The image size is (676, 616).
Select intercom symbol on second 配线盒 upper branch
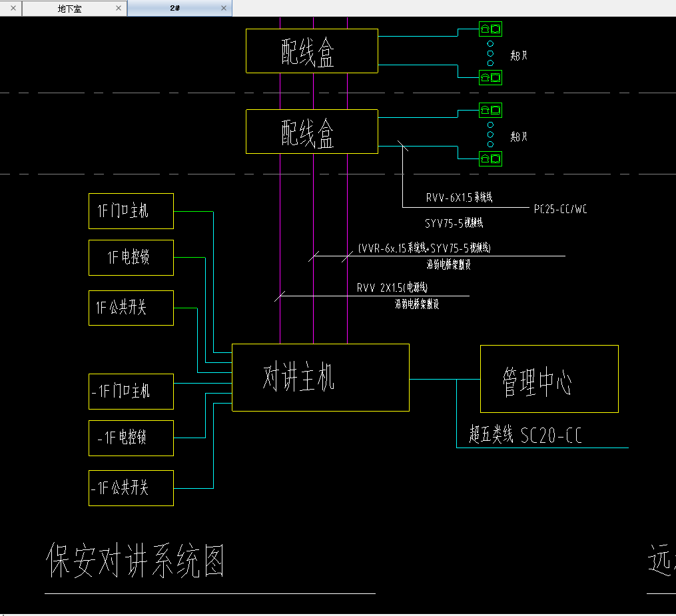pyautogui.click(x=490, y=111)
